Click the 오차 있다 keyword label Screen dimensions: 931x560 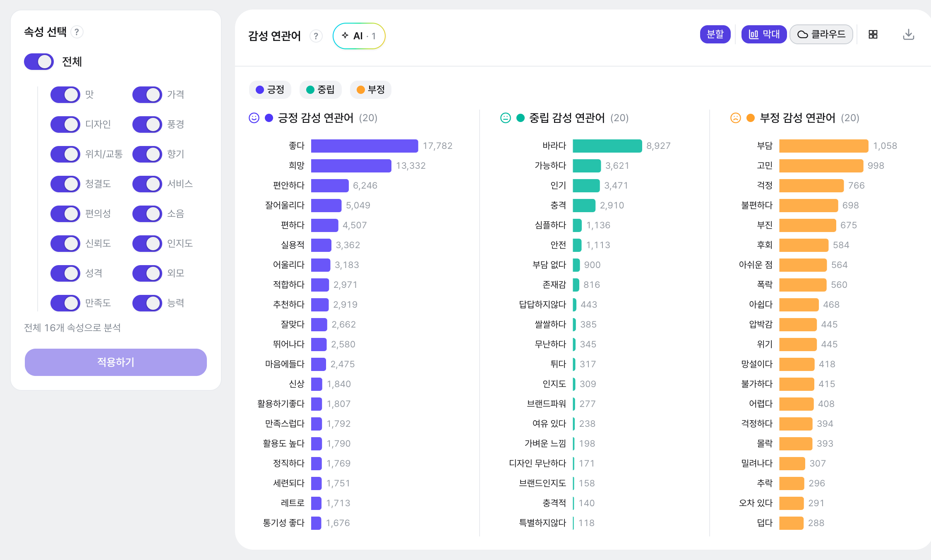pos(756,503)
